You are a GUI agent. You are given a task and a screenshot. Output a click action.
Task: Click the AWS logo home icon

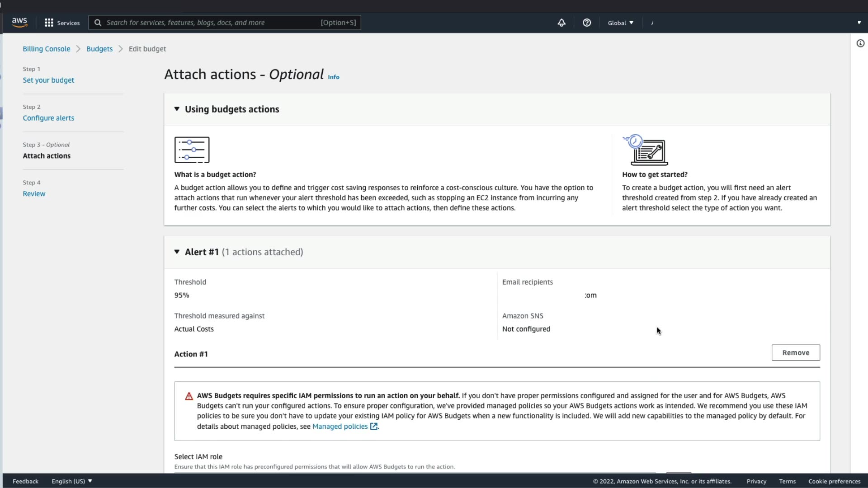click(x=19, y=22)
